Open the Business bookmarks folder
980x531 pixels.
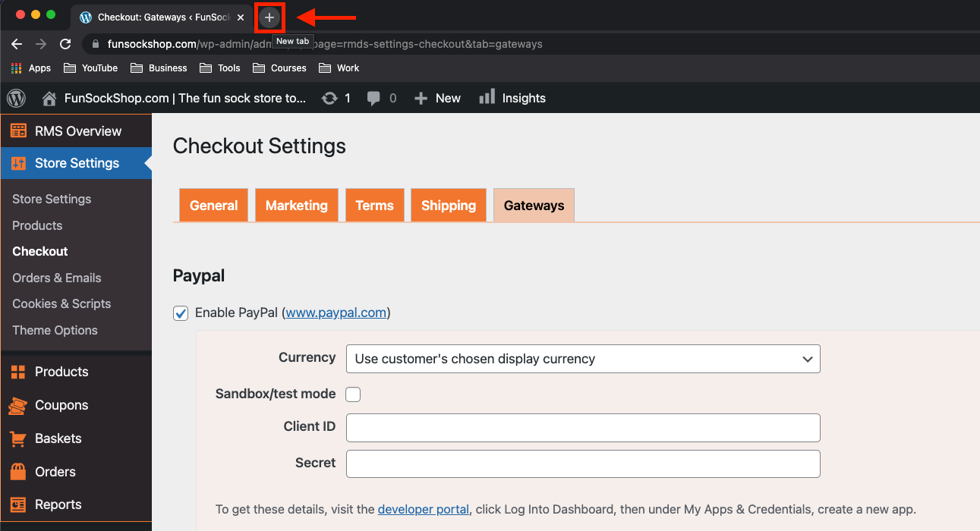click(x=159, y=68)
